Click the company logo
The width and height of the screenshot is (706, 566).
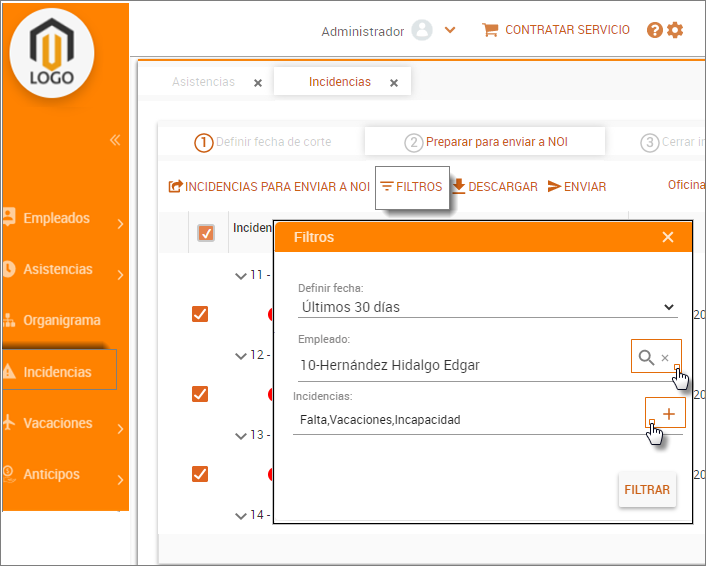[52, 50]
